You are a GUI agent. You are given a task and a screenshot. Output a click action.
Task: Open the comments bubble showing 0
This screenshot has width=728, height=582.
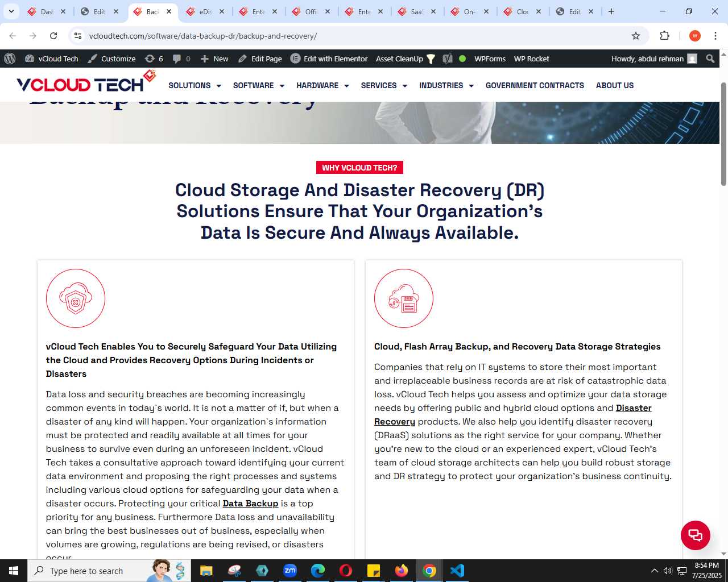click(181, 59)
